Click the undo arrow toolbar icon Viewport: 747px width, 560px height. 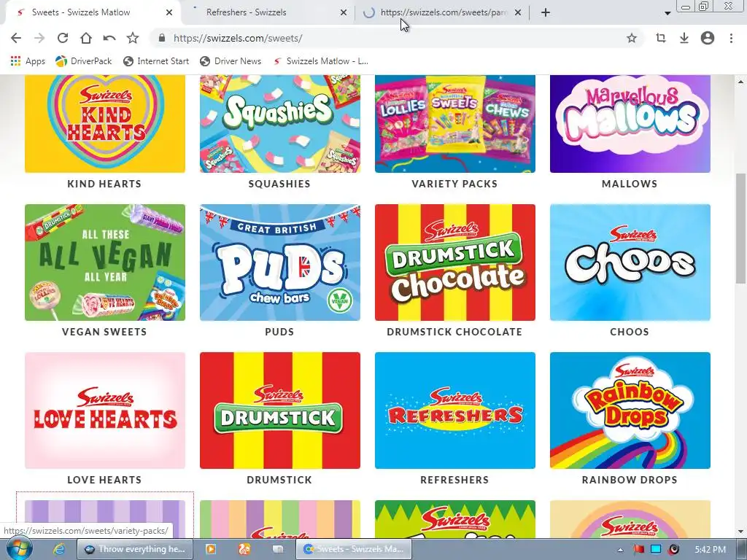(109, 38)
